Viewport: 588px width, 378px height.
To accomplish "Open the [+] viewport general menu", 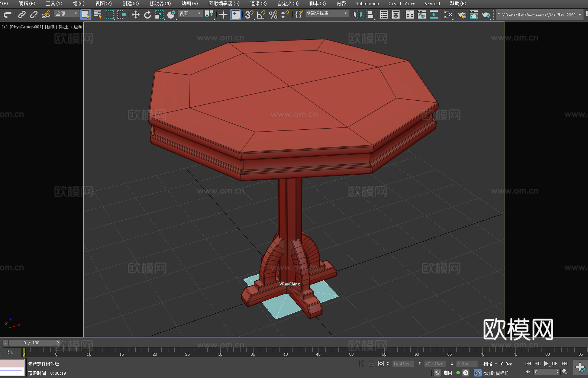I will coord(4,27).
